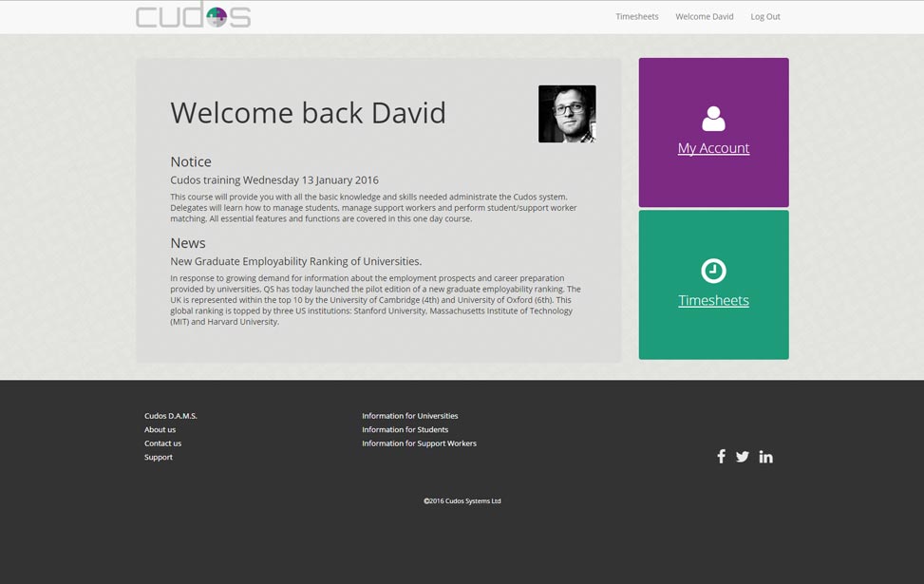
Task: Click David's profile photo
Action: pyautogui.click(x=567, y=114)
